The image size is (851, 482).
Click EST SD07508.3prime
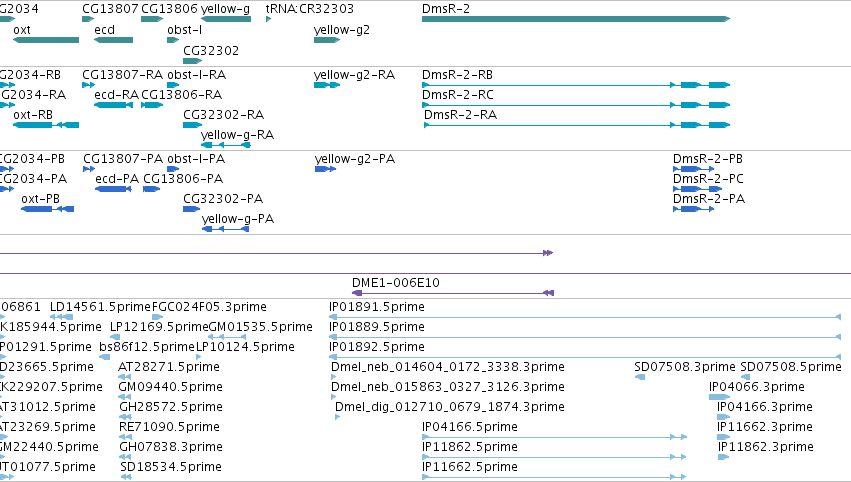[x=640, y=377]
